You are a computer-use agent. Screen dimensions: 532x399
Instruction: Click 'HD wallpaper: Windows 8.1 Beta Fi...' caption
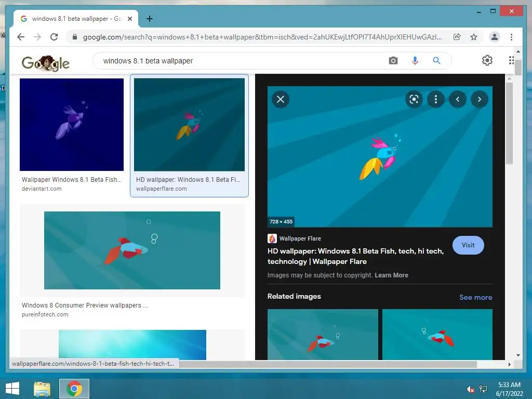tap(188, 179)
